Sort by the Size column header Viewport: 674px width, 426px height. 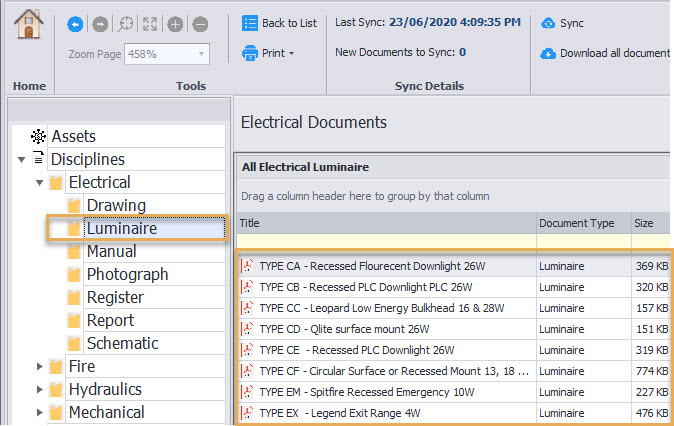[x=651, y=223]
